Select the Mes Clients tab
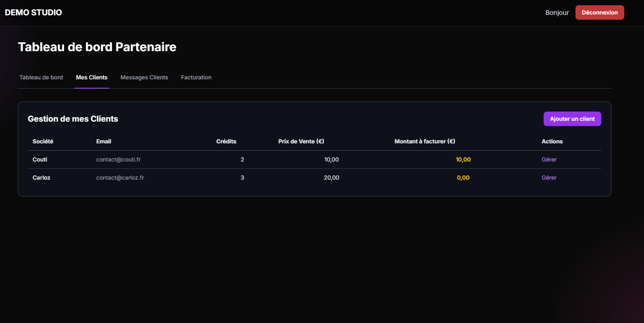Viewport: 644px width, 323px height. [x=92, y=77]
